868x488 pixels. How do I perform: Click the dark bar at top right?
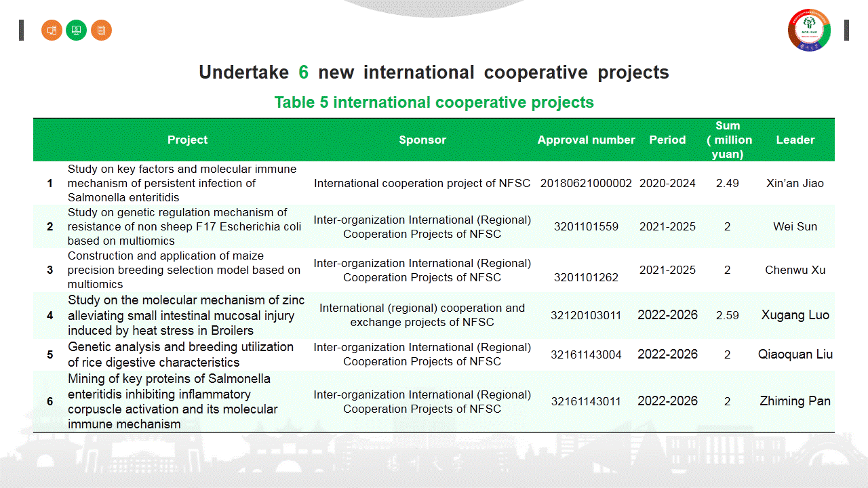[846, 30]
